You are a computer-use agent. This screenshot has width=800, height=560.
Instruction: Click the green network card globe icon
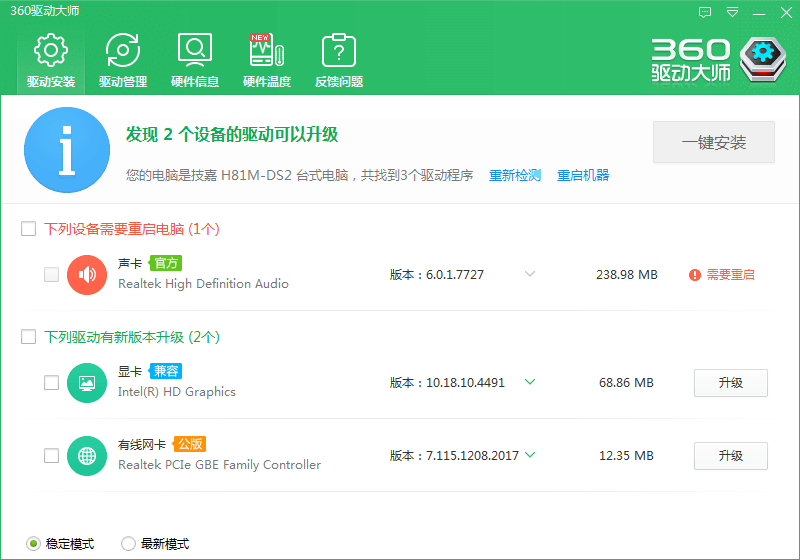point(87,456)
